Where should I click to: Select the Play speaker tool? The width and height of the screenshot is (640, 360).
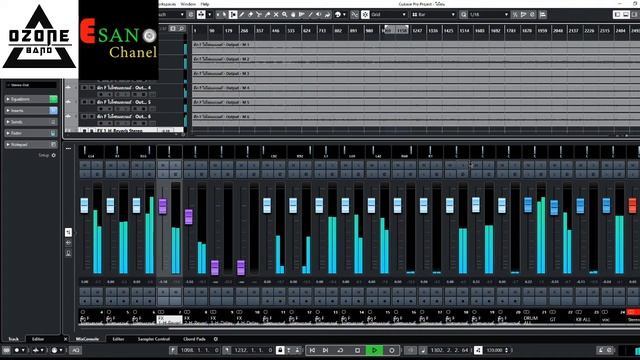[318, 14]
